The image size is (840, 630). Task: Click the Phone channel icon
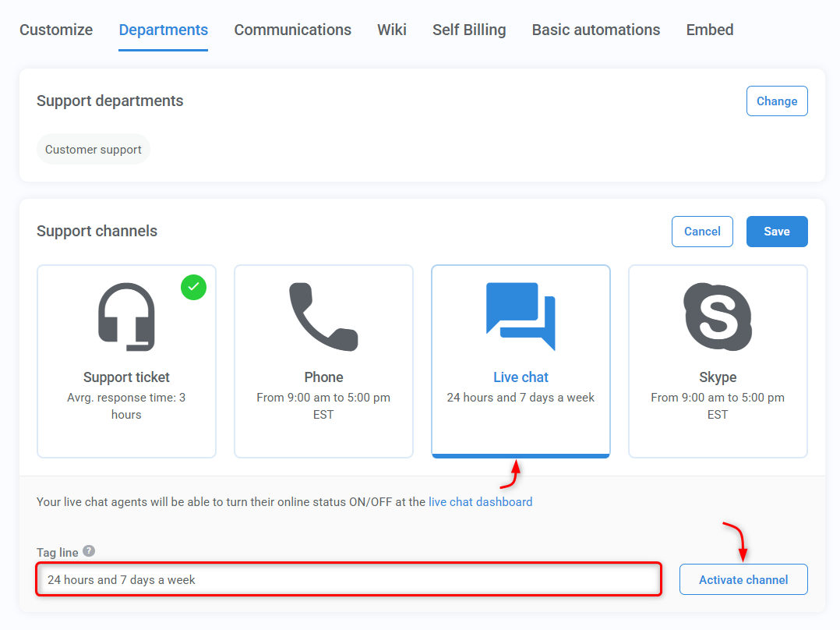[323, 316]
